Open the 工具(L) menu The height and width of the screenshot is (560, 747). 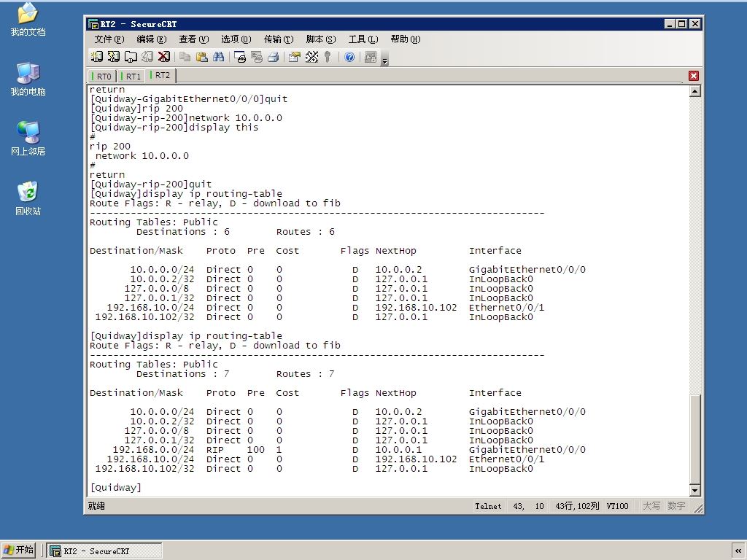pyautogui.click(x=363, y=39)
